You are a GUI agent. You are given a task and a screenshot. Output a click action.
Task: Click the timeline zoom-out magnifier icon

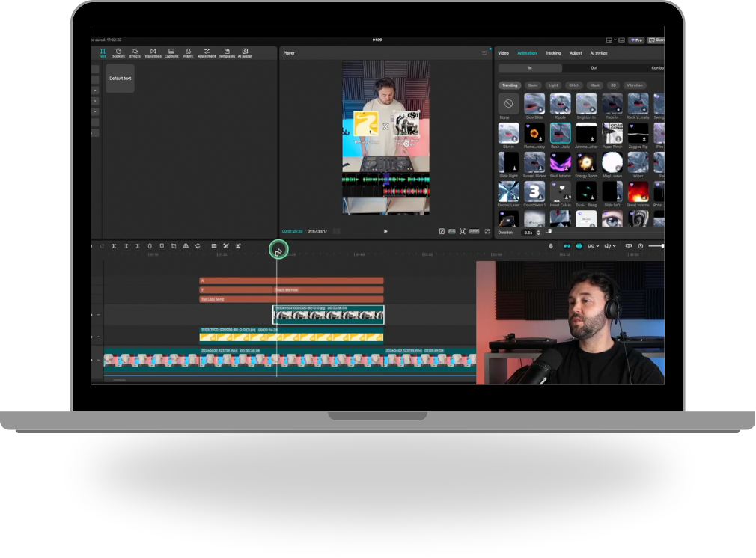point(641,246)
